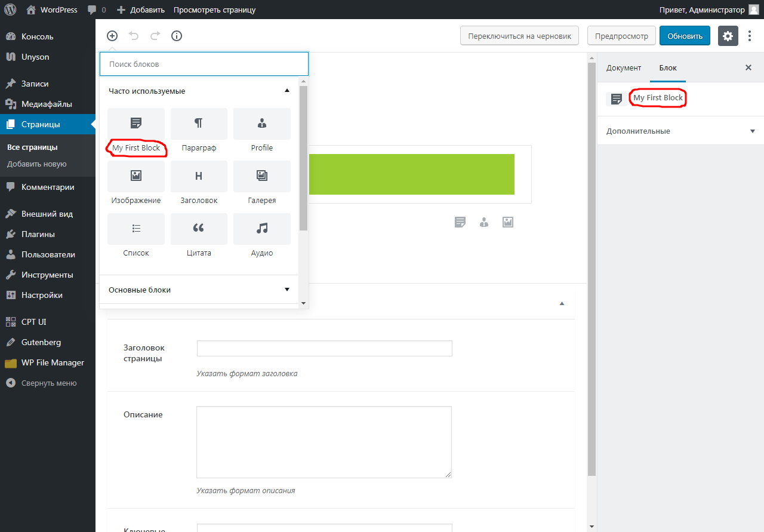This screenshot has width=764, height=532.
Task: Insert the Аудио block
Action: (x=262, y=237)
